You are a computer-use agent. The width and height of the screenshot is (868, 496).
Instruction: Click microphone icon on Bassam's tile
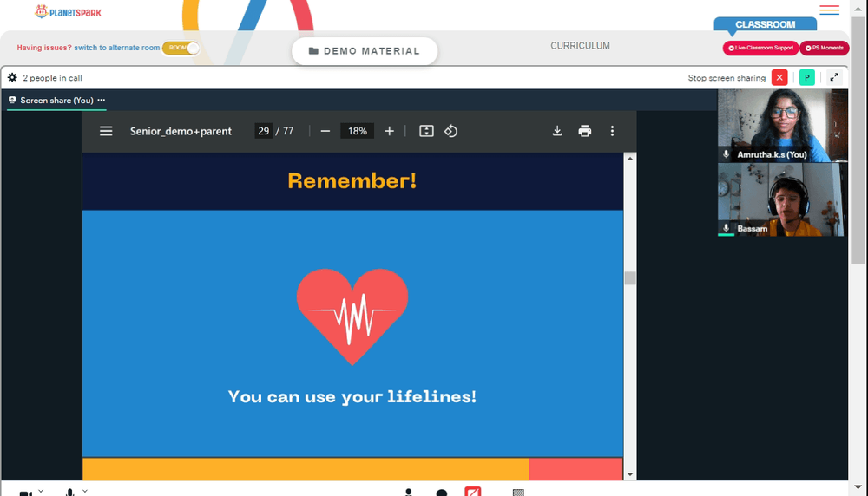[x=726, y=228]
